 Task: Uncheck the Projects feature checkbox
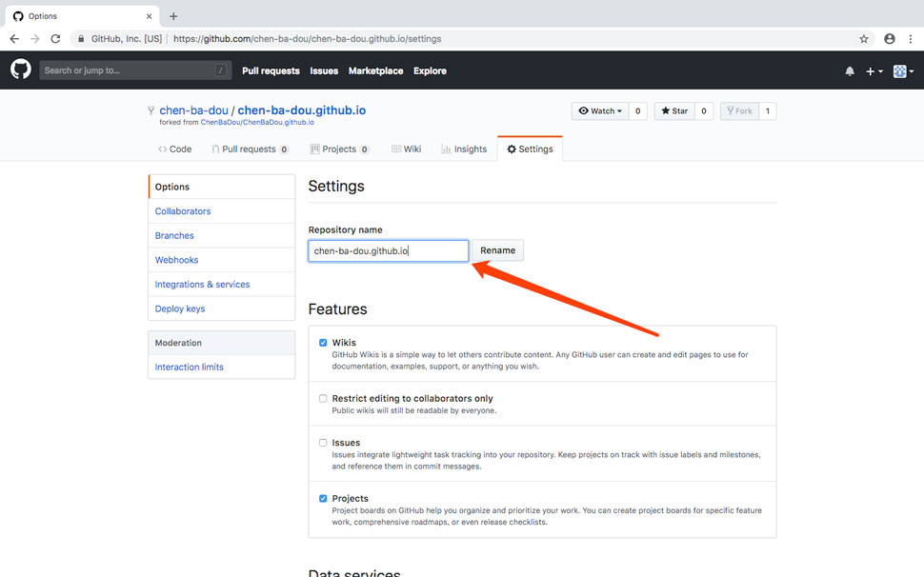pos(323,499)
